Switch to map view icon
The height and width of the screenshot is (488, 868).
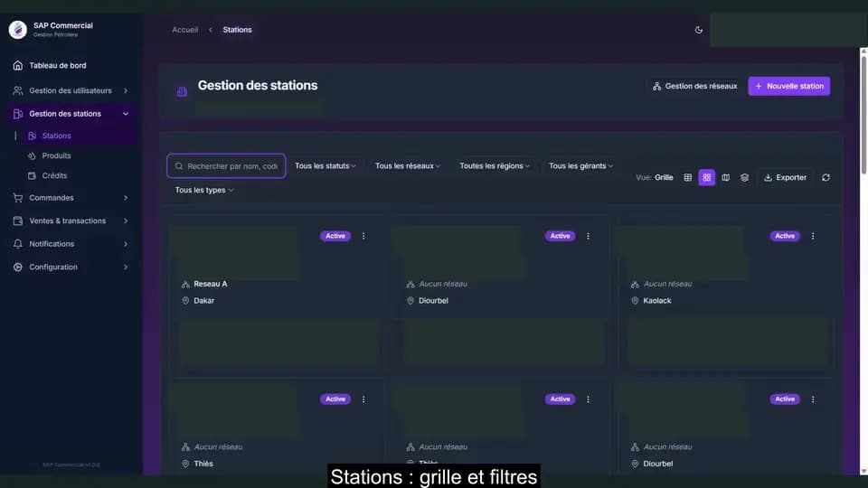(725, 178)
